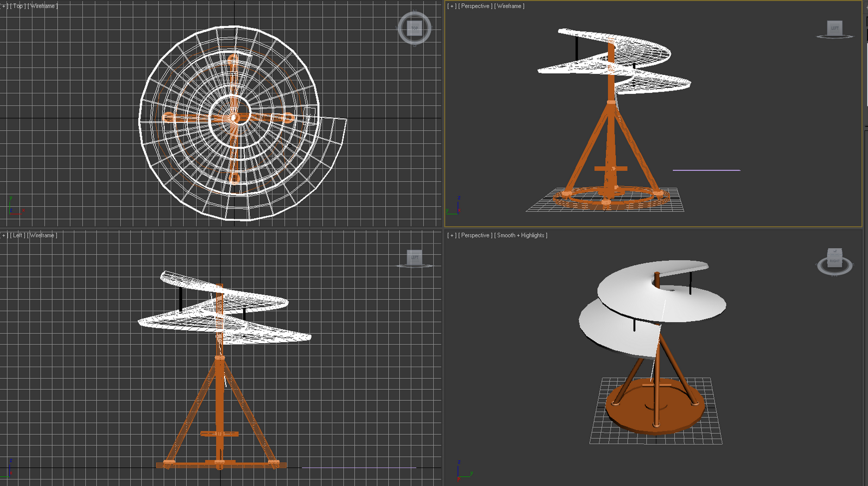Select the spiral sail wireframe in Top viewport

click(242, 123)
